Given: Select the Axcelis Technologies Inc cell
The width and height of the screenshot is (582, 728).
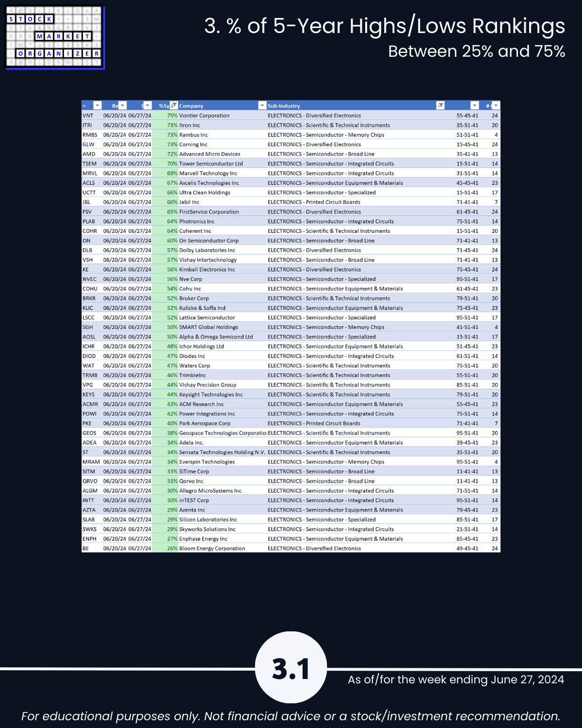Looking at the screenshot, I should [209, 183].
